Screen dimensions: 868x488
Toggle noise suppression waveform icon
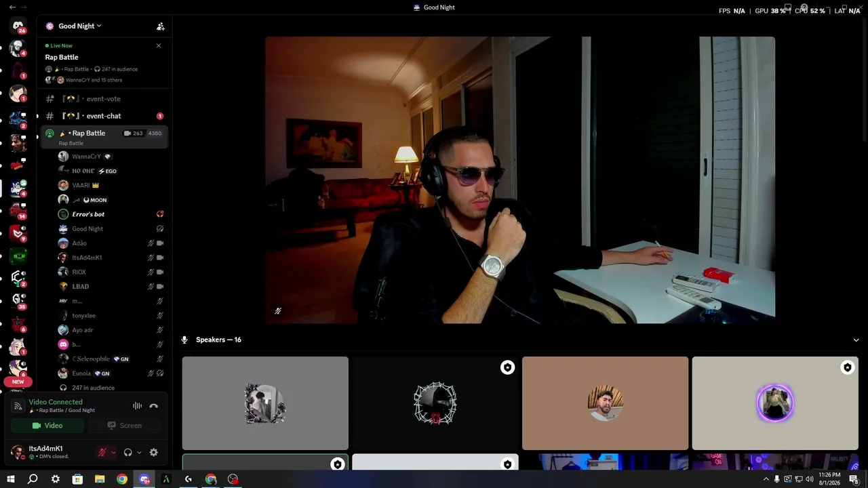coord(138,406)
